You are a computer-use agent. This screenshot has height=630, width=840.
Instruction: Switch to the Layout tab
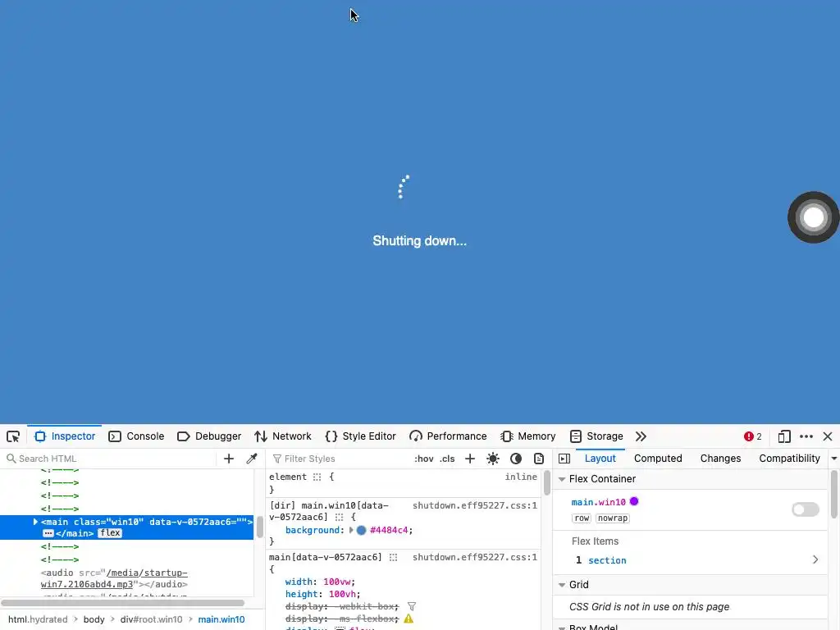click(600, 459)
